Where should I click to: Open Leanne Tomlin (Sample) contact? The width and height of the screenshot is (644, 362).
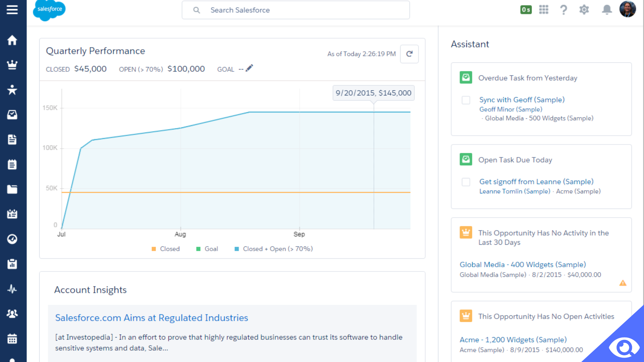[x=515, y=191]
